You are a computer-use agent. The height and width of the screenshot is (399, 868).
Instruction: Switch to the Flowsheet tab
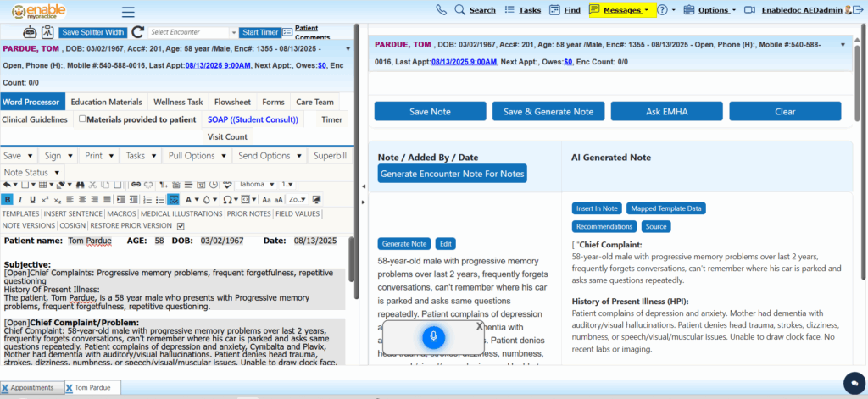[x=231, y=102]
